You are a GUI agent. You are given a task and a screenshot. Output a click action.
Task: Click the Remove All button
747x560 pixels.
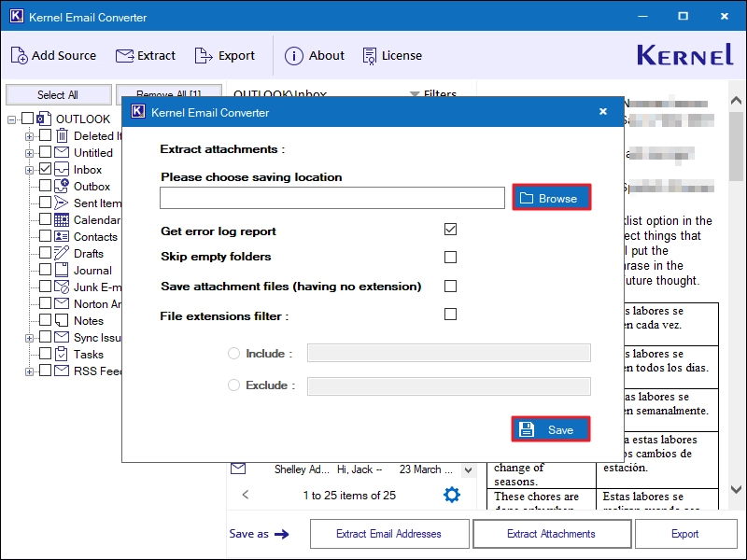pos(169,91)
